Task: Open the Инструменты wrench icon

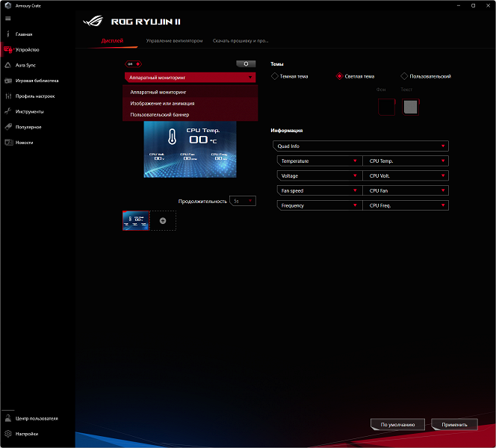Action: (x=8, y=111)
